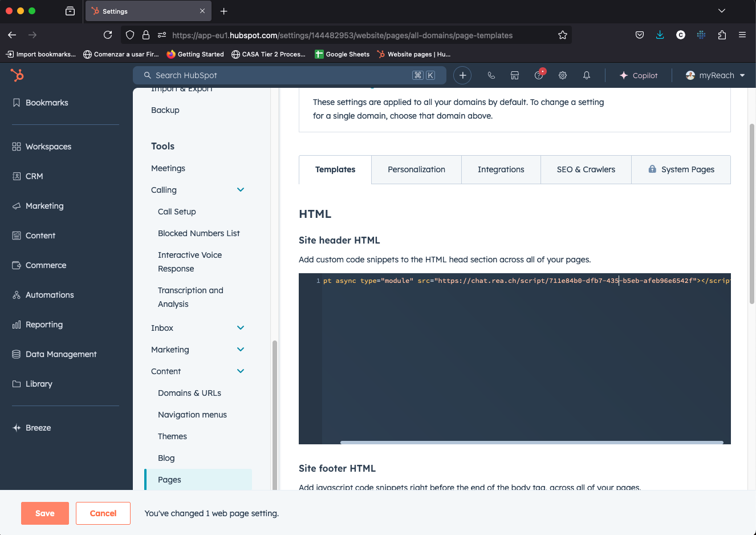Switch to the Personalization tab
The height and width of the screenshot is (535, 756).
pos(416,169)
